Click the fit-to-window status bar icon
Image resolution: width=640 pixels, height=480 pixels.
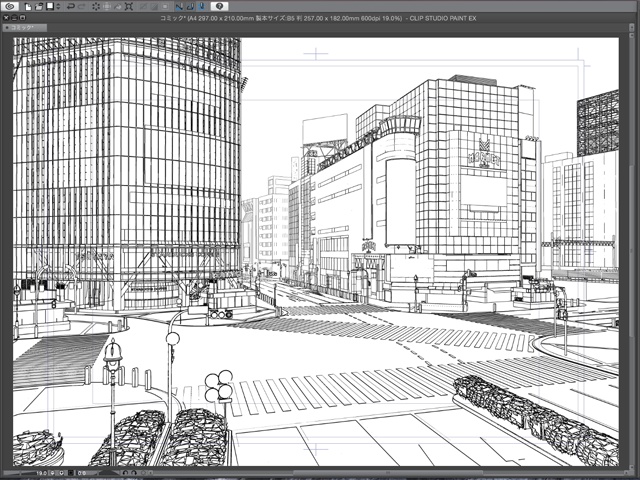pos(71,473)
